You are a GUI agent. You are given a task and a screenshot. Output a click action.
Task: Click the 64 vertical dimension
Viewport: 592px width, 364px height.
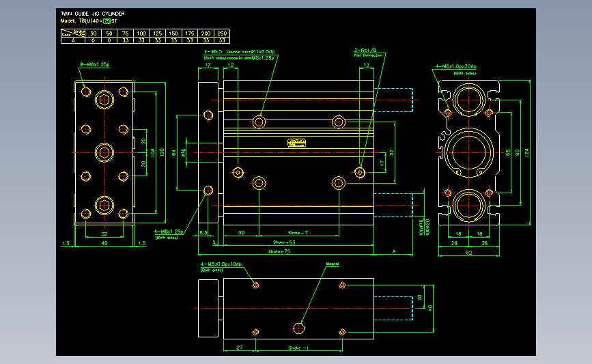173,152
